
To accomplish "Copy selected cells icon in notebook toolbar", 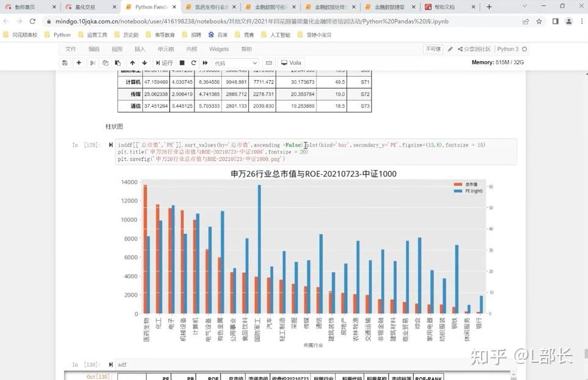I will tap(105, 62).
